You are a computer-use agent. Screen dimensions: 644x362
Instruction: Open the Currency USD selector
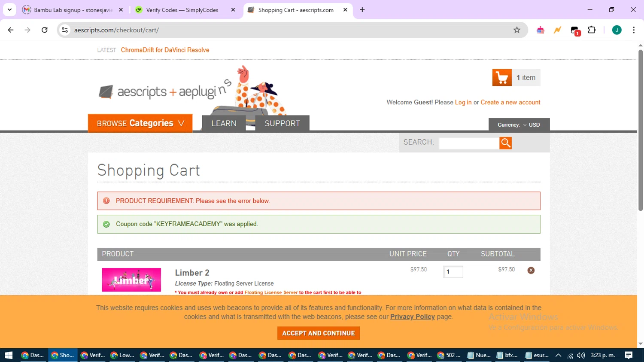coord(519,125)
